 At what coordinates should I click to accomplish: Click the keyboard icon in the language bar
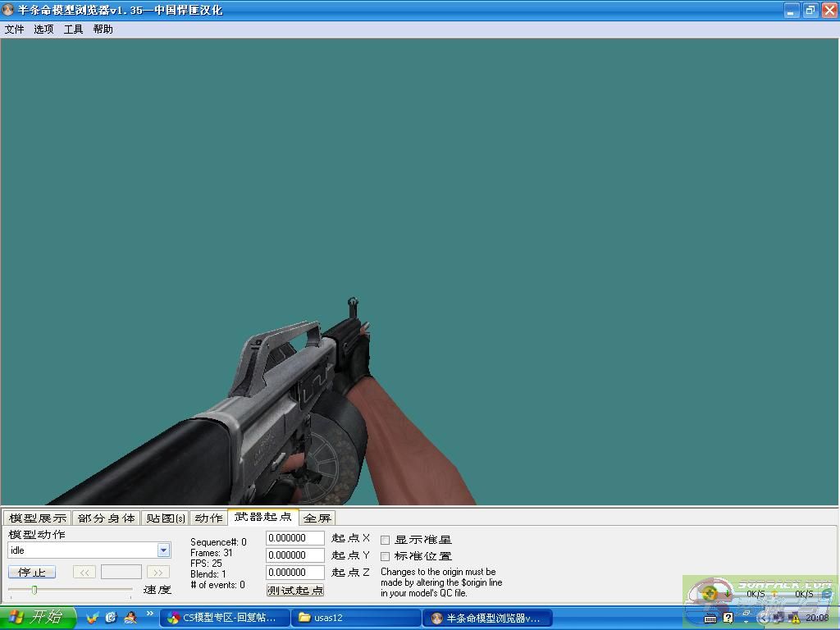click(x=710, y=618)
